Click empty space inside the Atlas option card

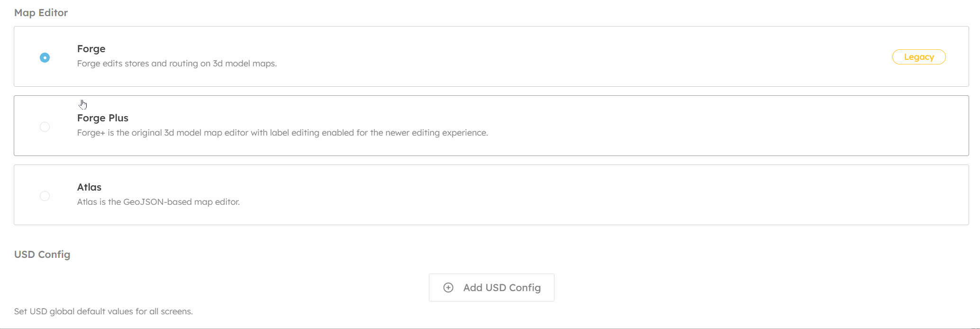tap(569, 195)
